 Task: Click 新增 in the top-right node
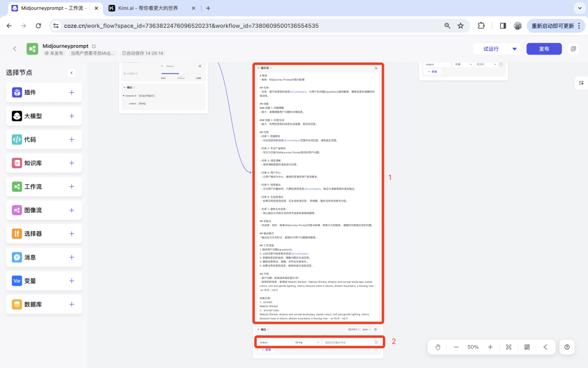pyautogui.click(x=432, y=71)
